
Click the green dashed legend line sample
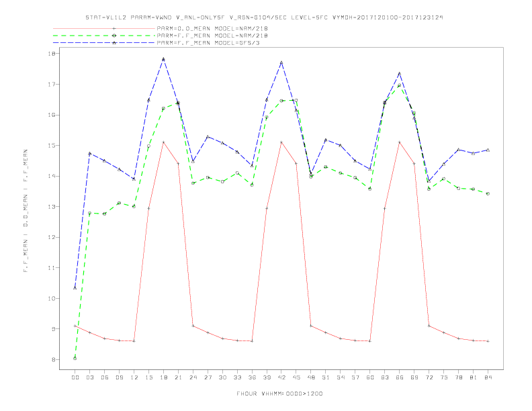point(104,36)
